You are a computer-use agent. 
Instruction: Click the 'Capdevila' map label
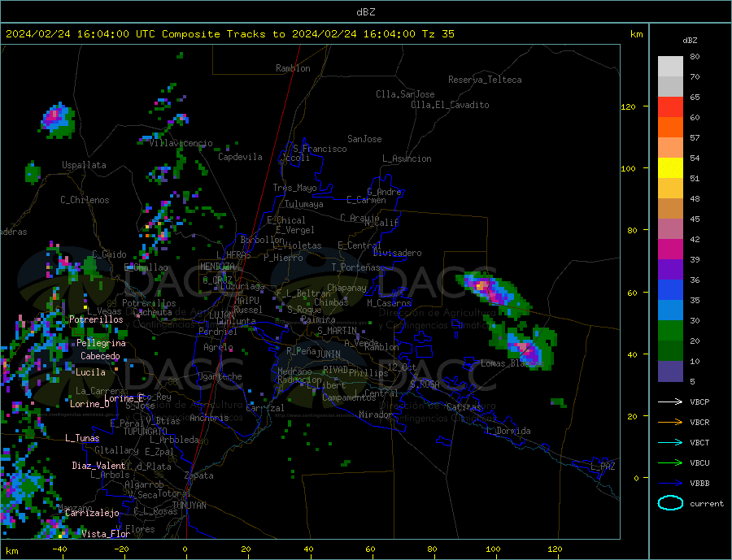coord(241,157)
